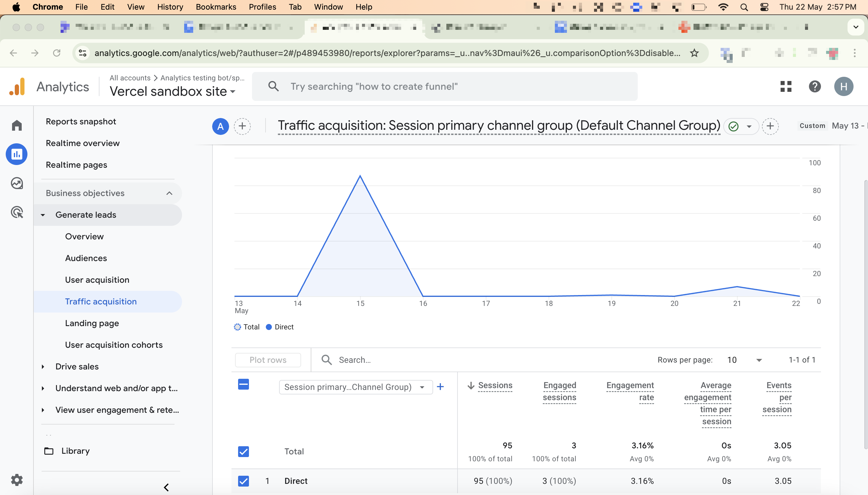
Task: Click the add comparison plus icon beside the A badge
Action: (242, 126)
